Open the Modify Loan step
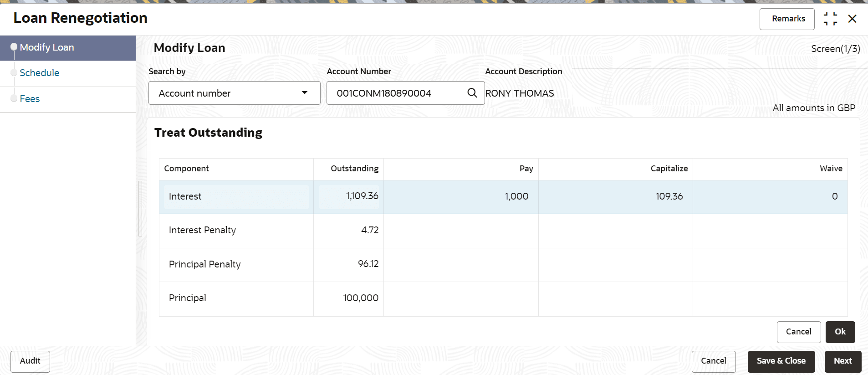The image size is (868, 375). (47, 47)
